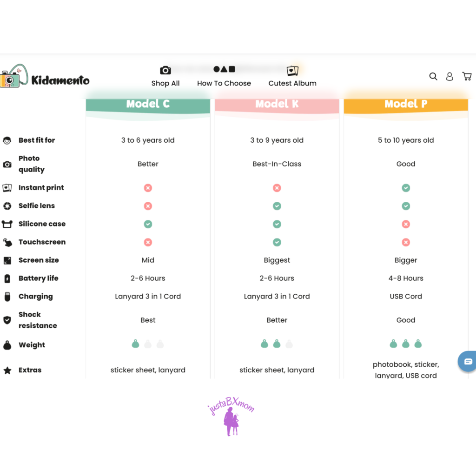Select the Model K column header
The width and height of the screenshot is (476, 476).
(277, 105)
